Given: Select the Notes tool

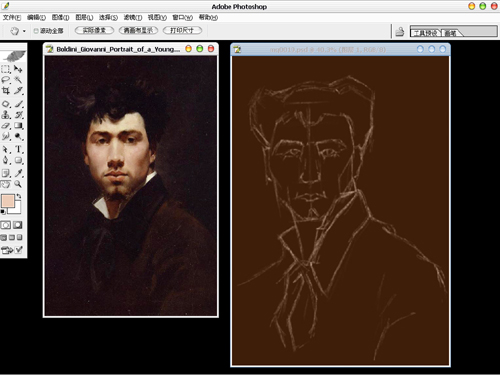Looking at the screenshot, I should tap(6, 173).
